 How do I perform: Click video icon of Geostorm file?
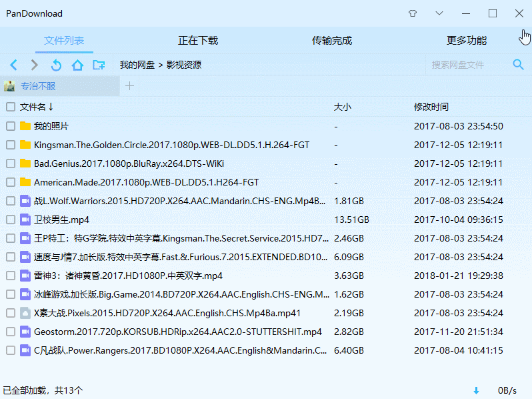click(25, 332)
